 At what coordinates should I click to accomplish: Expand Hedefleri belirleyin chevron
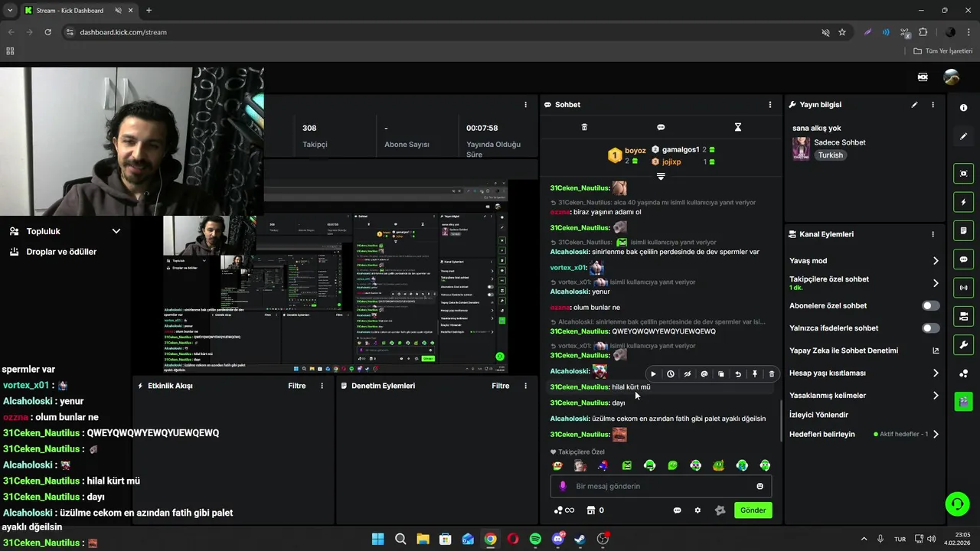pyautogui.click(x=935, y=434)
